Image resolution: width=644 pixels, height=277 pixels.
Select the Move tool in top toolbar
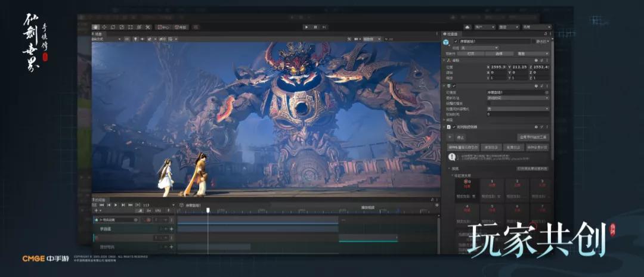click(104, 27)
